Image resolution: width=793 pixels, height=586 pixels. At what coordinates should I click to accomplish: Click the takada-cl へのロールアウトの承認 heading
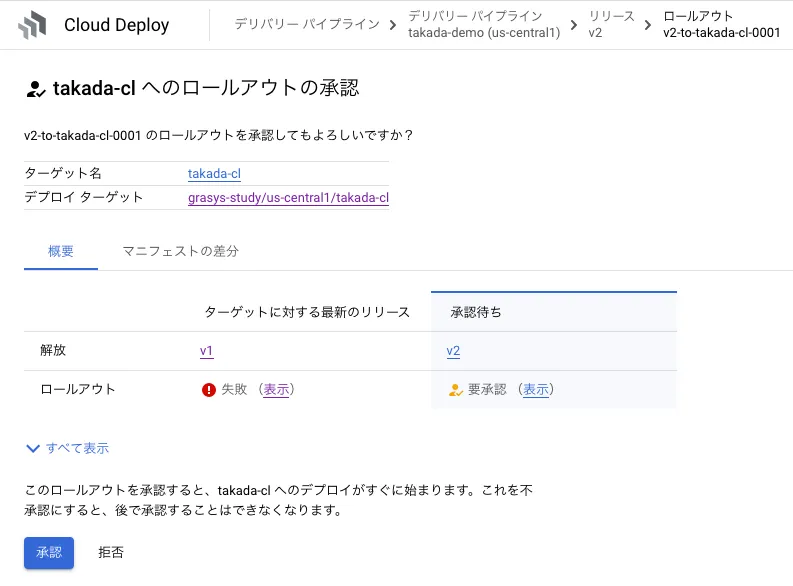click(206, 88)
